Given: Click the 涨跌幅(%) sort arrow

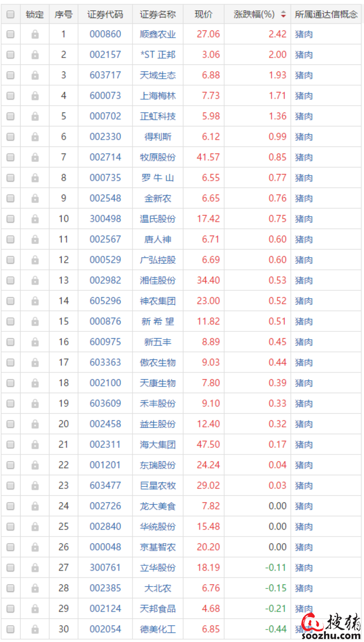Looking at the screenshot, I should pyautogui.click(x=283, y=14).
